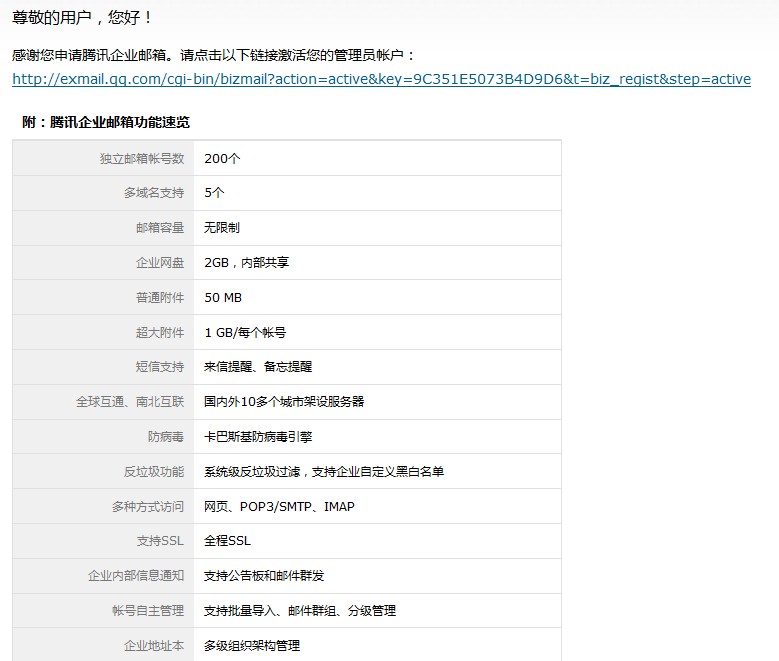This screenshot has width=779, height=661.
Task: Click the heading 附：腾讯企业邮箱功能速览
Action: (x=106, y=122)
